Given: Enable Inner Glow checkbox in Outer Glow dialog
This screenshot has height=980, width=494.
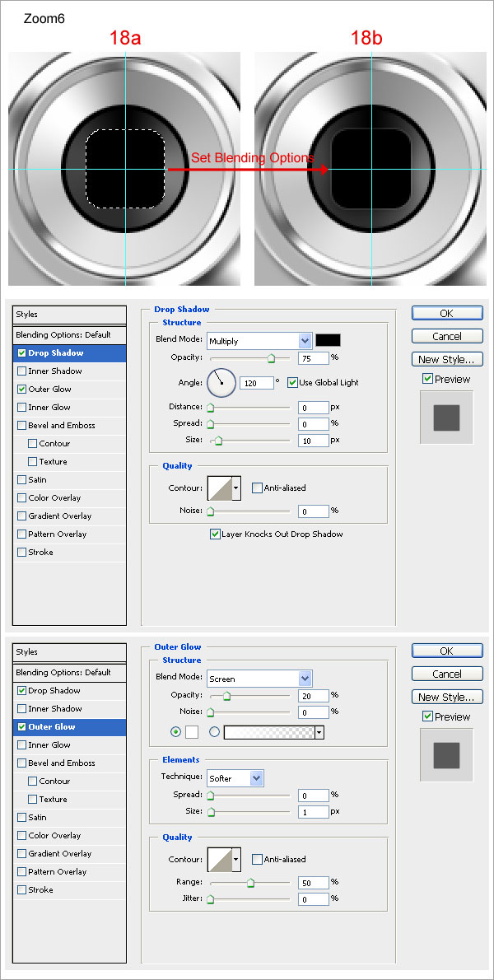Looking at the screenshot, I should coord(22,745).
